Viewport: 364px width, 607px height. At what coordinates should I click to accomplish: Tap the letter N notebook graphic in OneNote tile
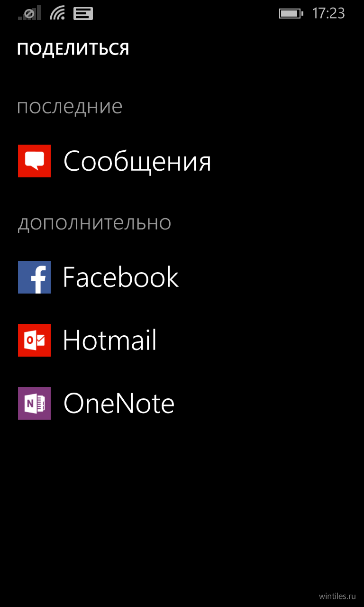[35, 404]
